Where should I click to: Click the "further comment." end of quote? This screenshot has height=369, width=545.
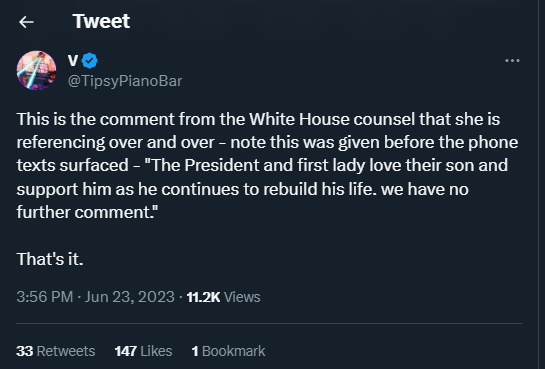tap(87, 212)
